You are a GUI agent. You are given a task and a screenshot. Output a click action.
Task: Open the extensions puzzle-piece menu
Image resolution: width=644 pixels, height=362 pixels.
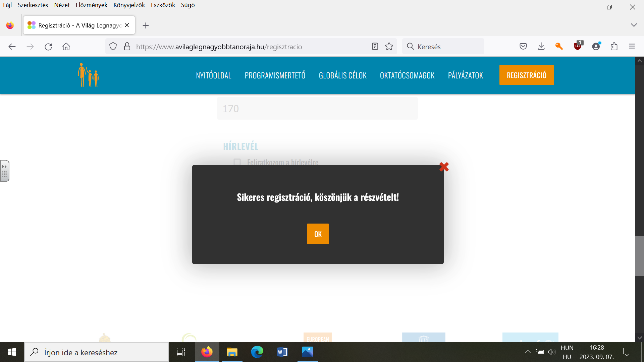click(614, 47)
